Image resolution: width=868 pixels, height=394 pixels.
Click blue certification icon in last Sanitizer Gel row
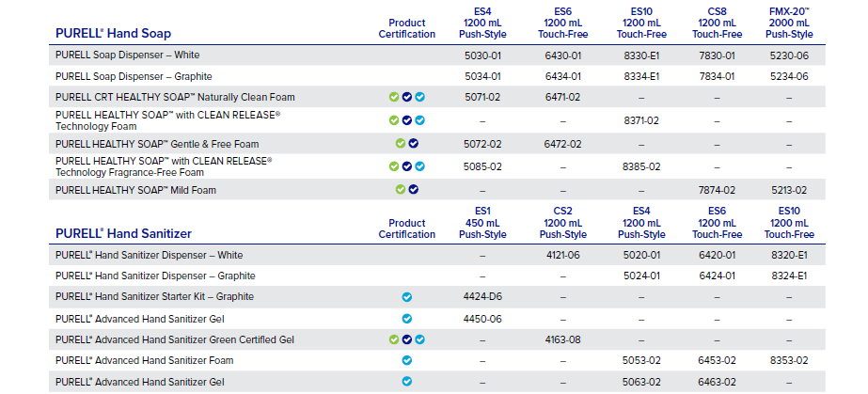coord(407,382)
